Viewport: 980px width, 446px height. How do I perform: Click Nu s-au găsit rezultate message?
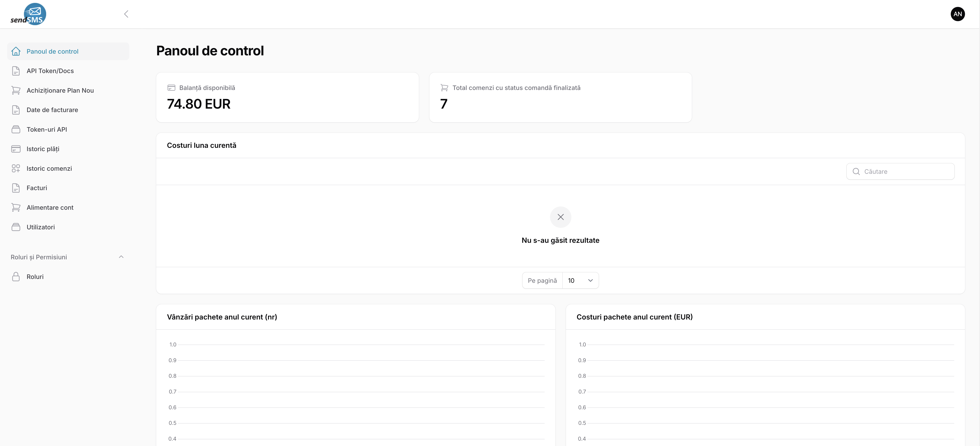coord(560,240)
